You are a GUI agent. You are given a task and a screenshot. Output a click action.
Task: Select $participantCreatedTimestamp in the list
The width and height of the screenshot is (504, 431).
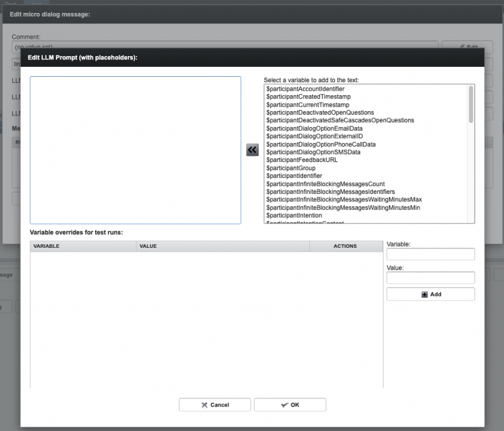coord(309,96)
